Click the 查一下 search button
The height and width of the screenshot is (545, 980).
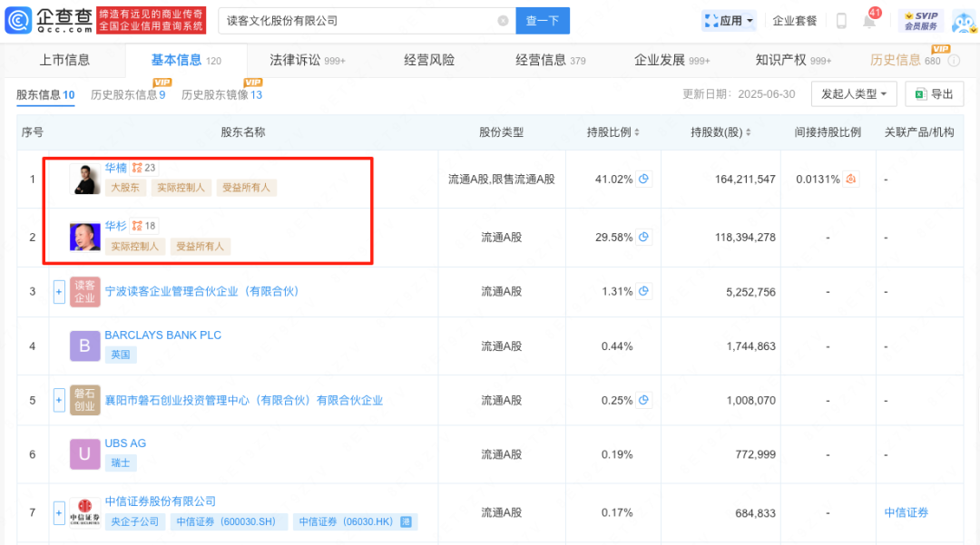[543, 21]
